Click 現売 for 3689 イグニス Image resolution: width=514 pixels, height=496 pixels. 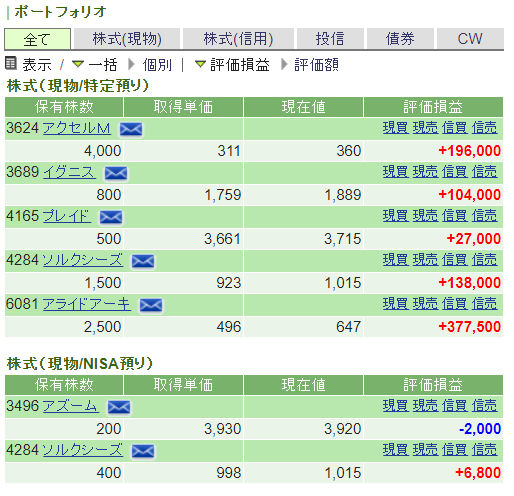pyautogui.click(x=425, y=172)
